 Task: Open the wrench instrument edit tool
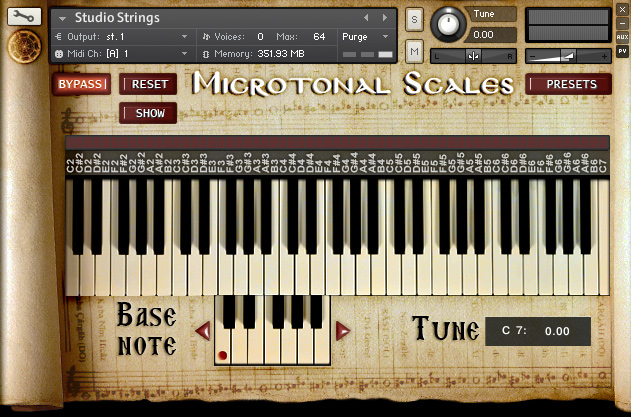coord(24,16)
